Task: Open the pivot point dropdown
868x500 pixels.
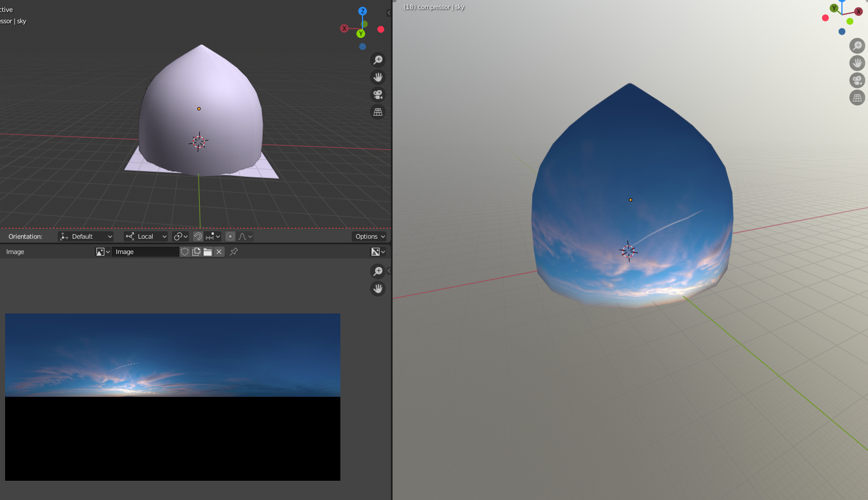Action: 180,236
